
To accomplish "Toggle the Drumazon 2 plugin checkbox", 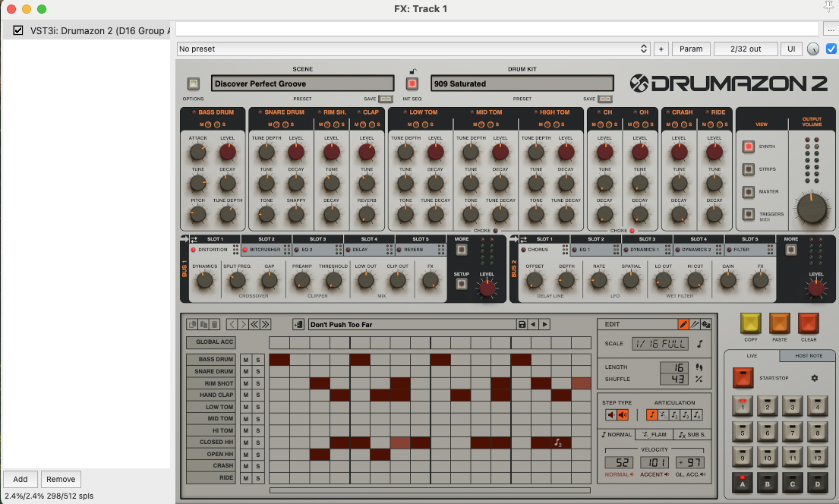I will tap(18, 30).
